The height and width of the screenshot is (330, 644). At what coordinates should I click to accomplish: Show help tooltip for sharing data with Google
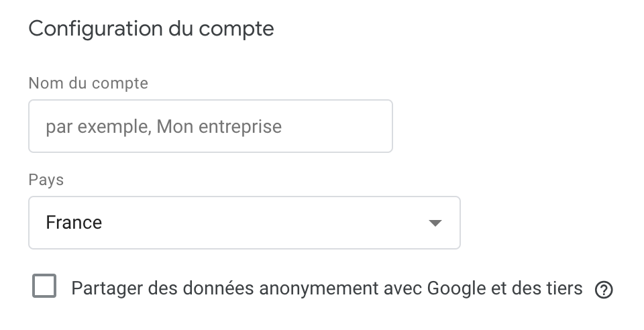tap(604, 290)
